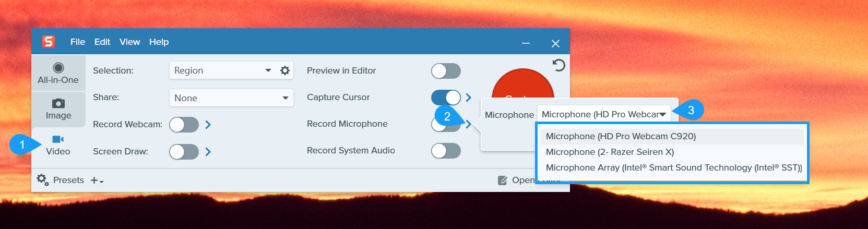The height and width of the screenshot is (229, 868).
Task: Choose Microphone (2- Razer Seiren X)
Action: (610, 152)
